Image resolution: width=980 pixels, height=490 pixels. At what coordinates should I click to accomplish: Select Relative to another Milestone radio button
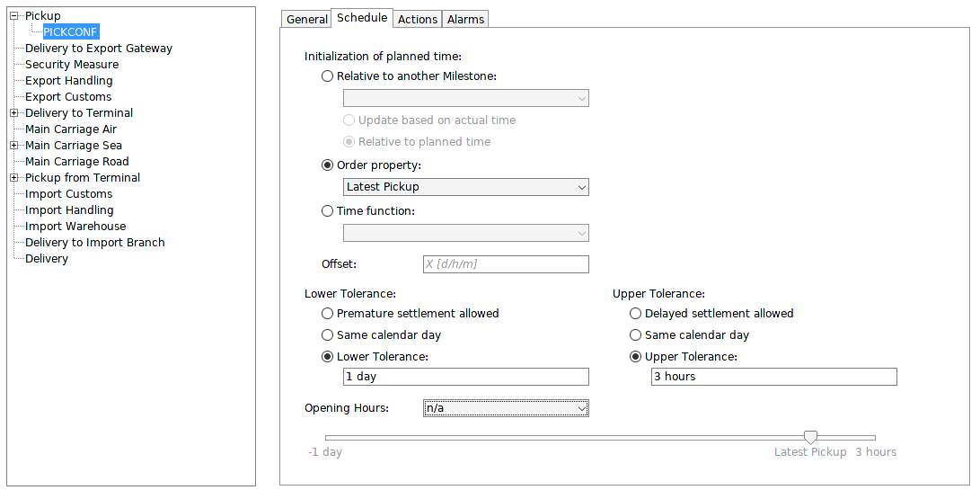328,76
